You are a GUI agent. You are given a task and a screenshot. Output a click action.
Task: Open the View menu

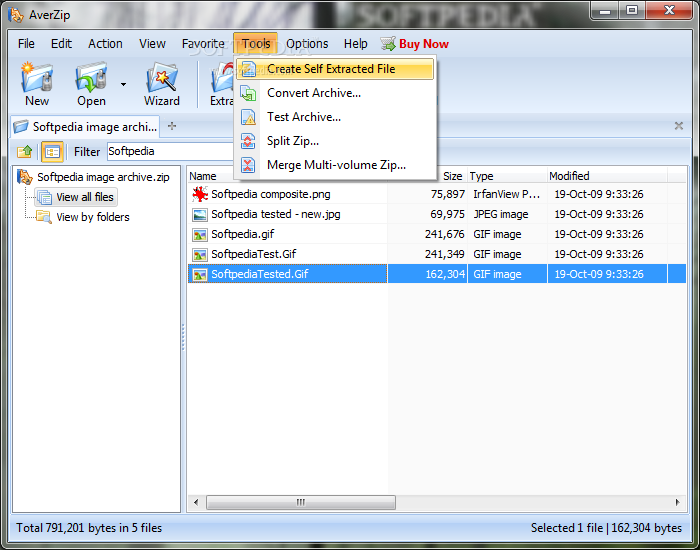[152, 44]
